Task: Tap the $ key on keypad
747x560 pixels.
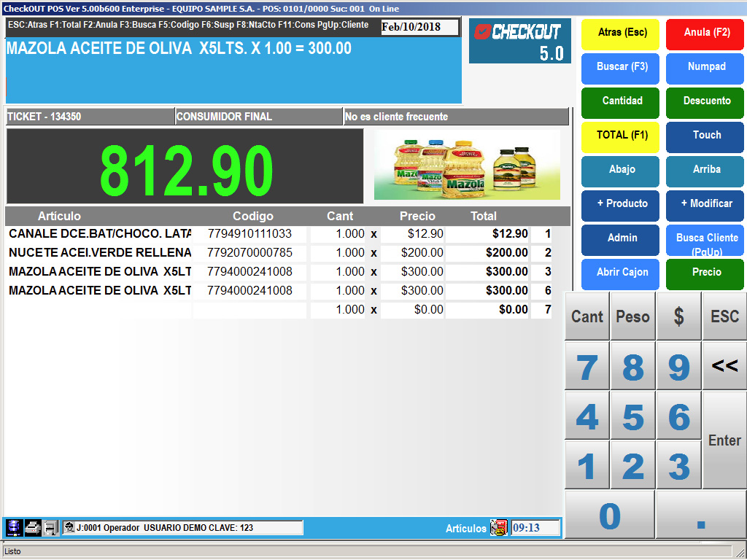Action: [x=678, y=316]
